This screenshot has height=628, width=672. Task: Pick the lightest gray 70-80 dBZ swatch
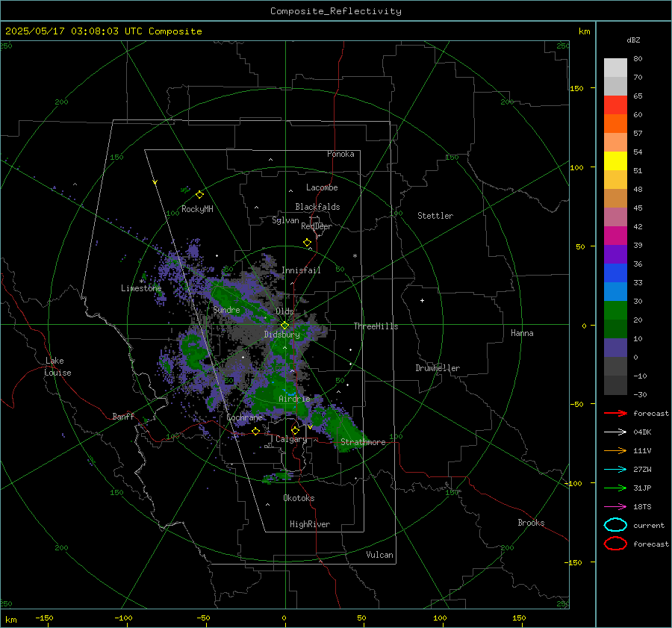[x=615, y=68]
